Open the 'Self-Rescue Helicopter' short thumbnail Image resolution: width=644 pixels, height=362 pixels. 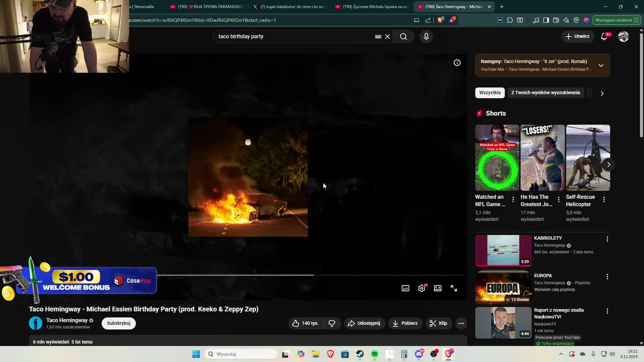pyautogui.click(x=588, y=158)
